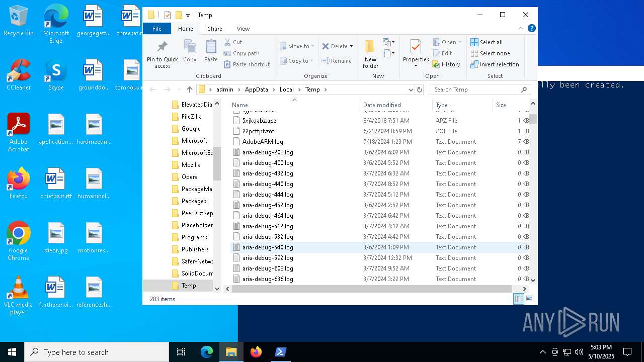Click the Paste ribbon button
Viewport: 644px width, 362px height.
[211, 51]
